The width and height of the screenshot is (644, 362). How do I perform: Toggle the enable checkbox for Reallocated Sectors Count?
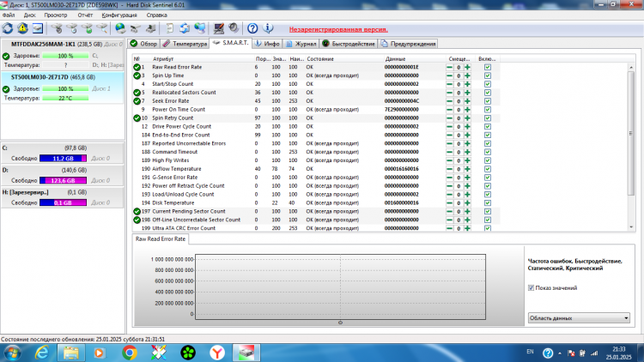pyautogui.click(x=488, y=93)
